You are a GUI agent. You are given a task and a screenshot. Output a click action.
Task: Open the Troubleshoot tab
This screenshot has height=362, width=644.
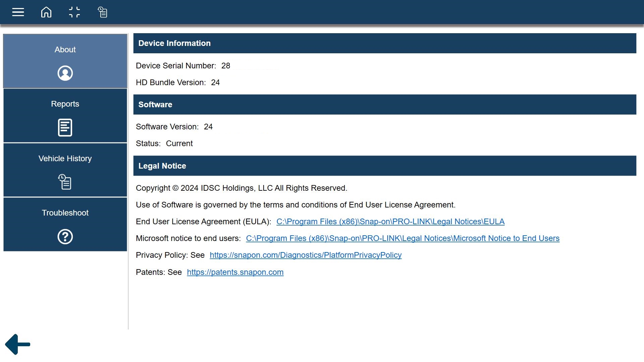65,213
